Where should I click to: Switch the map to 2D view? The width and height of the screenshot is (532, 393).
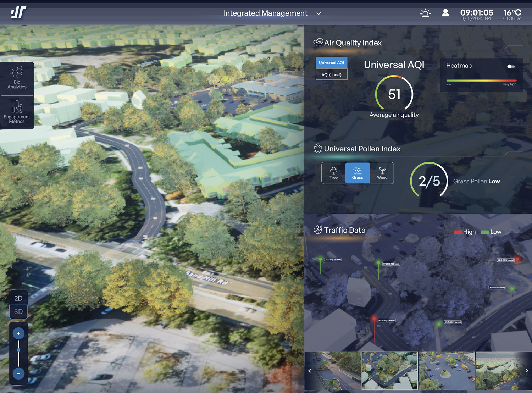pyautogui.click(x=18, y=298)
